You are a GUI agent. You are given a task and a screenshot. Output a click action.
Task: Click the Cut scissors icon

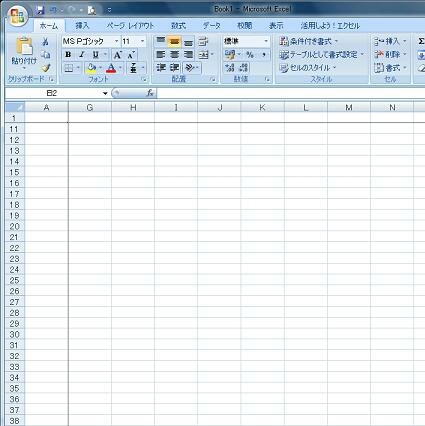45,42
